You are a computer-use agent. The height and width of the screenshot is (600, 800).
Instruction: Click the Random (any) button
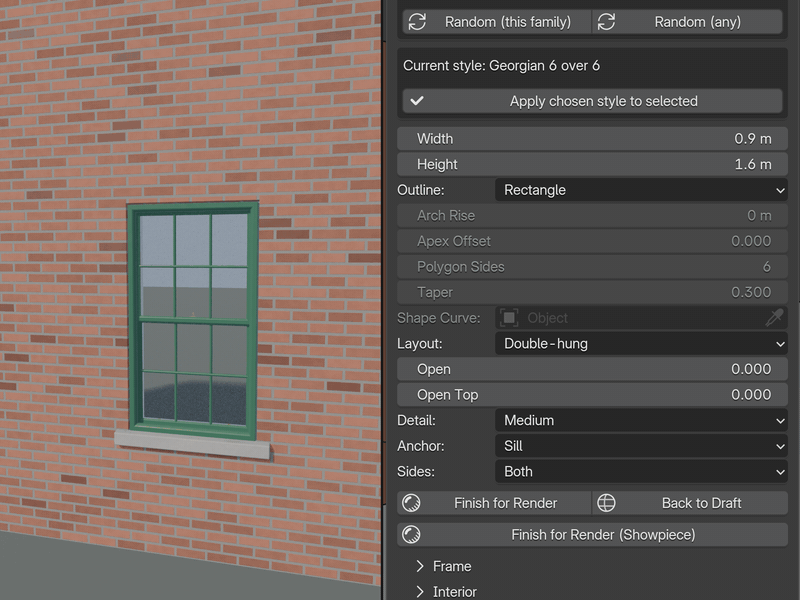pos(687,22)
